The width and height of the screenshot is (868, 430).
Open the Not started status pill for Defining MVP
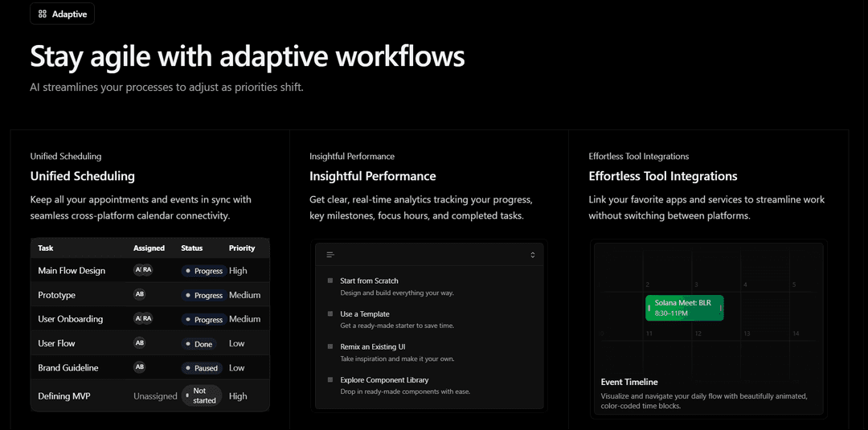coord(202,395)
